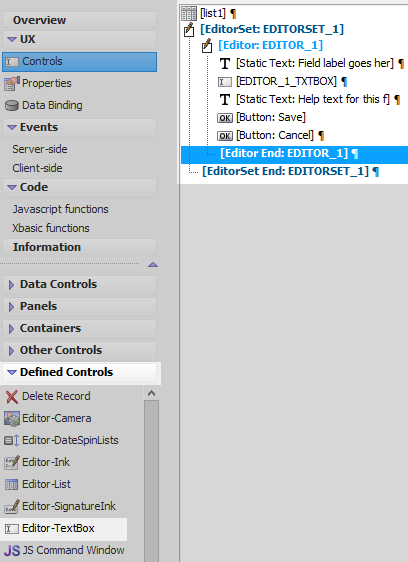408x562 pixels.
Task: Select the Editor-Ink control icon
Action: pos(12,463)
